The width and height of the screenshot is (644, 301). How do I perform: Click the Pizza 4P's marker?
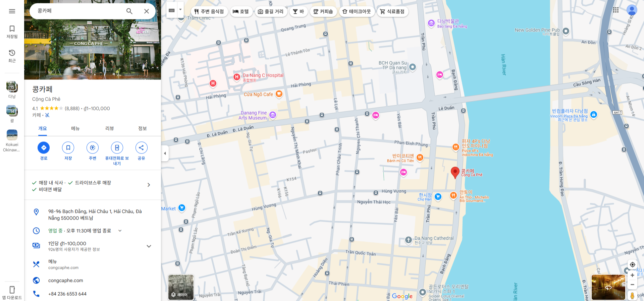pyautogui.click(x=455, y=147)
